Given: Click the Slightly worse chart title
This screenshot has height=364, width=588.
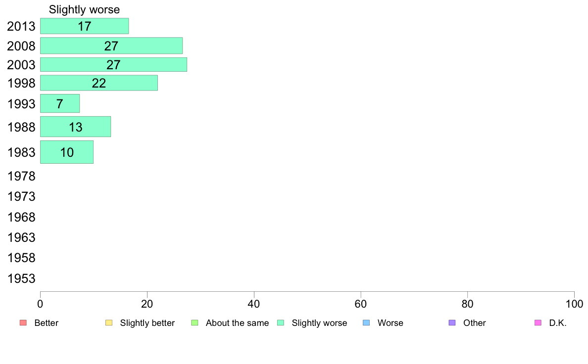Looking at the screenshot, I should coord(84,10).
